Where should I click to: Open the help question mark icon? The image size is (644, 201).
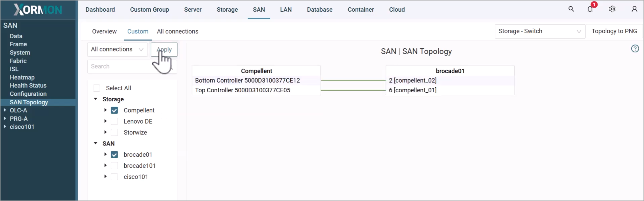635,48
